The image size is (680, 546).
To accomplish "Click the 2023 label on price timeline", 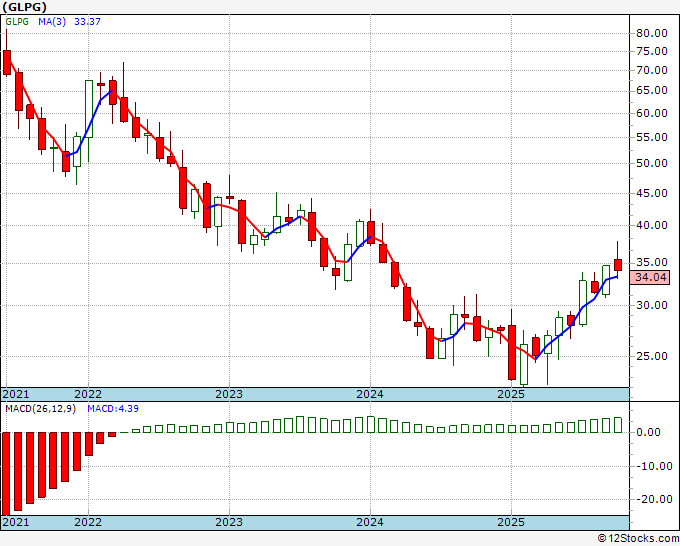I will point(229,394).
